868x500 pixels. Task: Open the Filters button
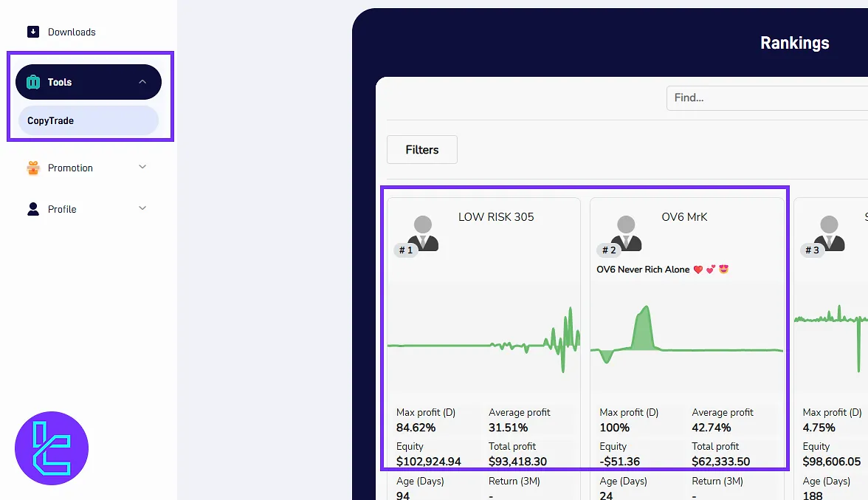click(422, 149)
